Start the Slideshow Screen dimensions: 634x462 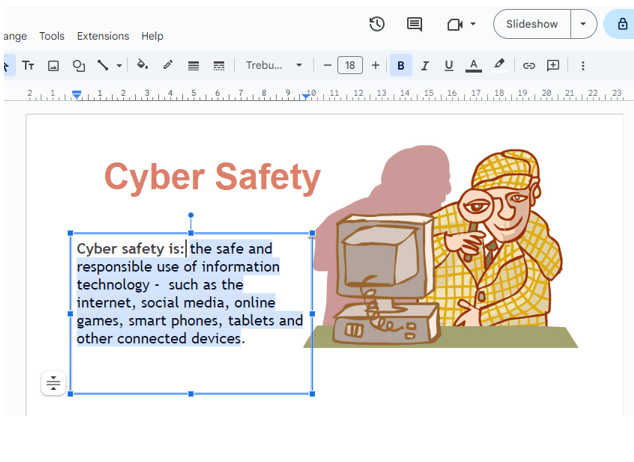click(x=532, y=24)
